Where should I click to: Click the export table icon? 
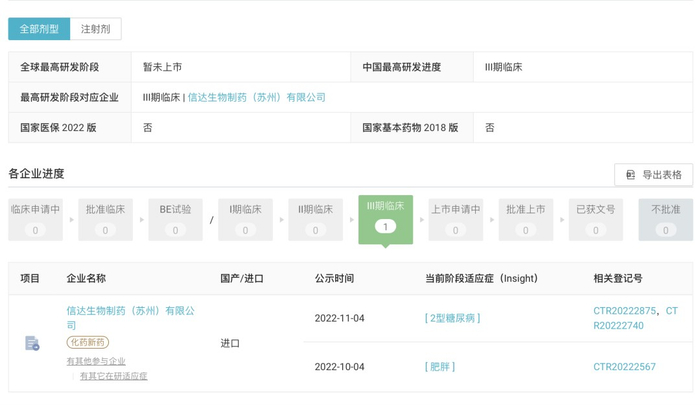pos(630,175)
